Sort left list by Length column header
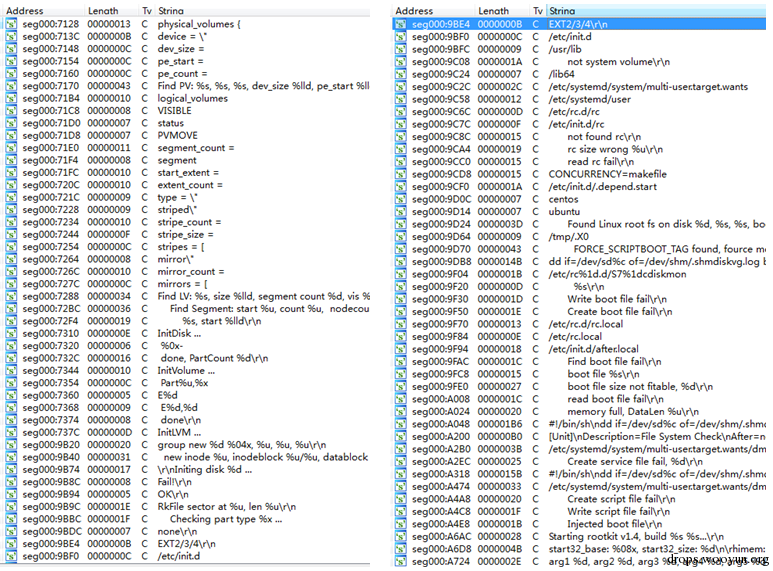Image resolution: width=773 pixels, height=571 pixels. [111, 10]
